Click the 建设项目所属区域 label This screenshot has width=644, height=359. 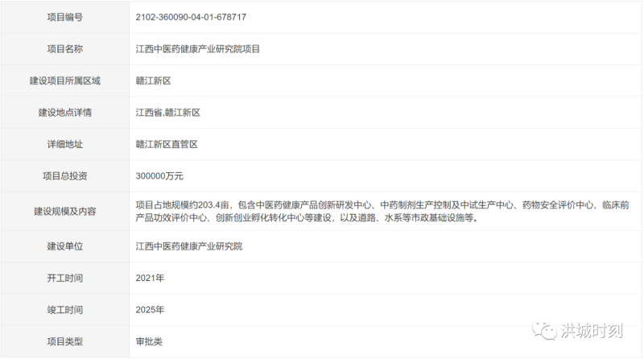coord(65,81)
